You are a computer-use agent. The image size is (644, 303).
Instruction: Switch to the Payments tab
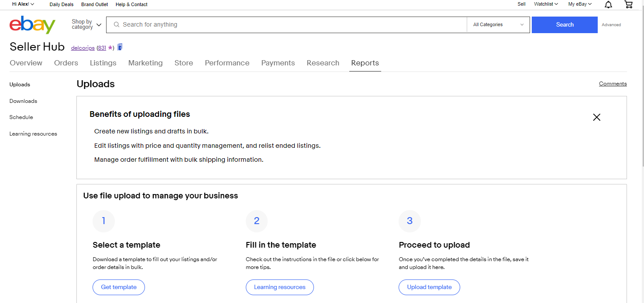[x=278, y=63]
